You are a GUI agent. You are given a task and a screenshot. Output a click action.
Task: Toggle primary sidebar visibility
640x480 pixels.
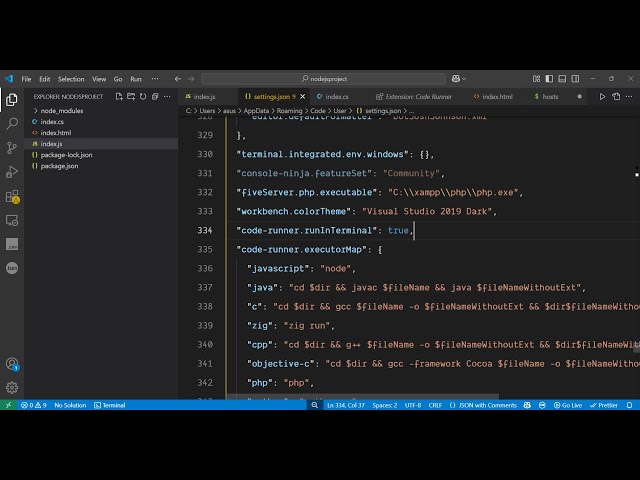[549, 79]
